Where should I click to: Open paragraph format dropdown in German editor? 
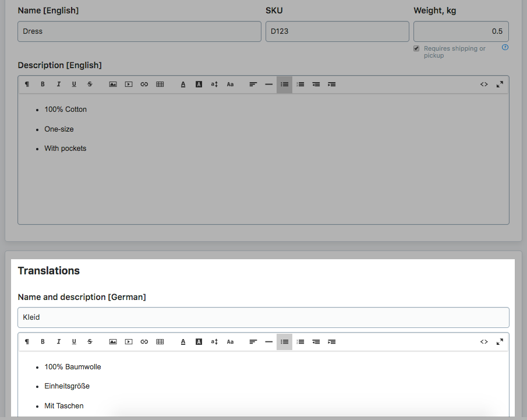(27, 342)
